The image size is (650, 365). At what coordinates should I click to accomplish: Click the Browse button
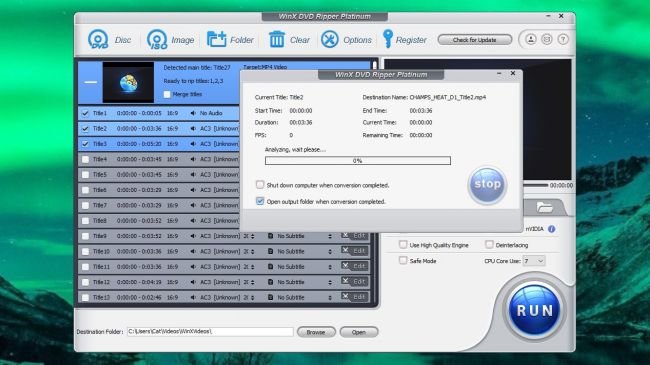(x=316, y=332)
